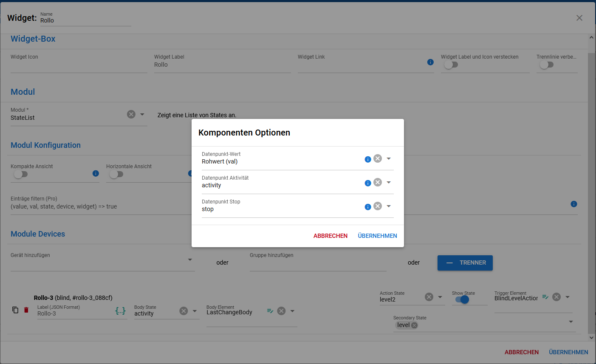Viewport: 596px width, 364px height.
Task: Open Body State dropdown
Action: point(195,311)
